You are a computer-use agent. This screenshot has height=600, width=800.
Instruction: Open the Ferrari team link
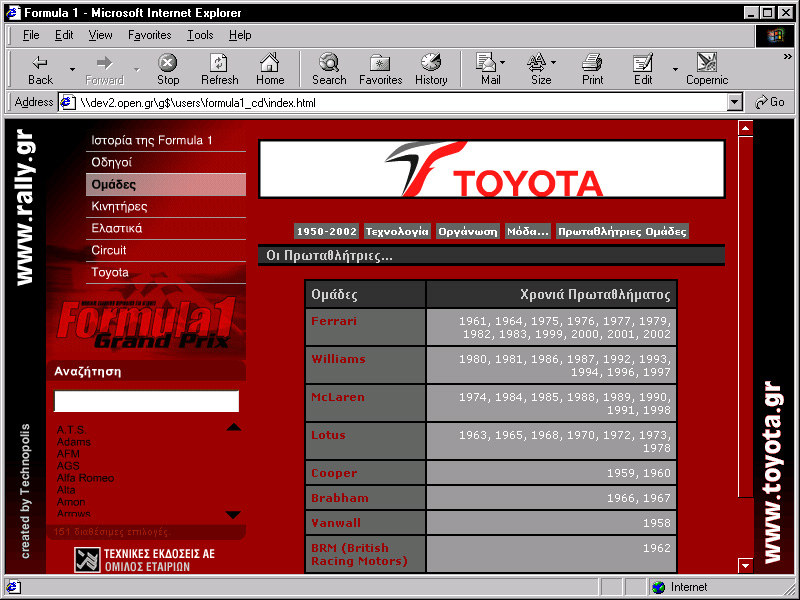click(x=334, y=321)
